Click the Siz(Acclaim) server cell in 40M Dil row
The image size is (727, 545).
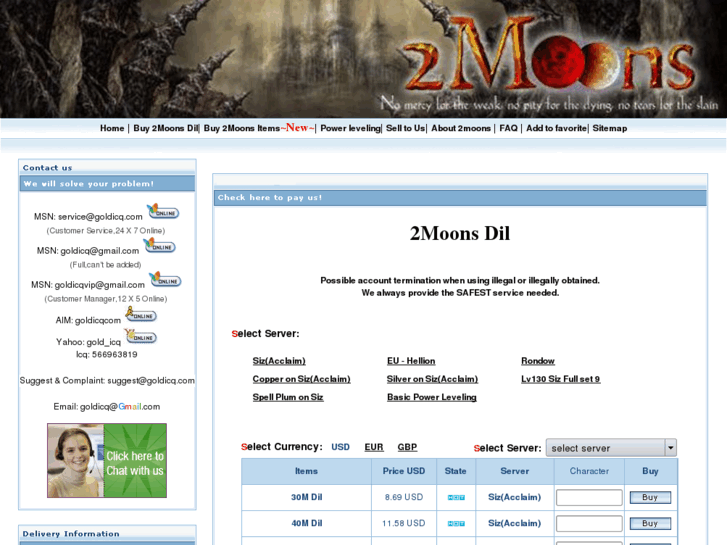(515, 523)
